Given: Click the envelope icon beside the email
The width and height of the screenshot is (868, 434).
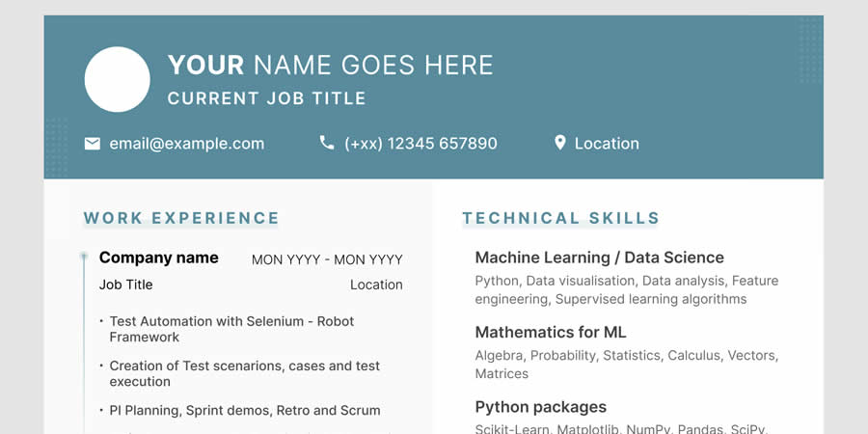Looking at the screenshot, I should [x=93, y=144].
